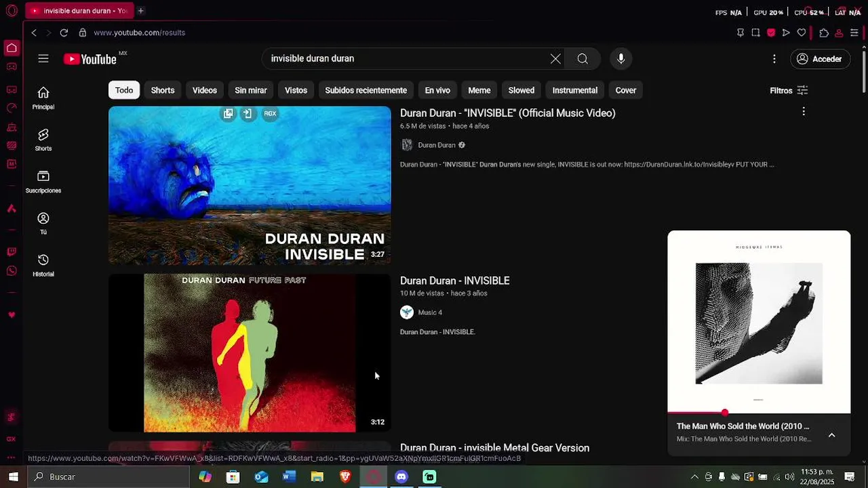Open Suscripciones in sidebar
The image size is (868, 488).
pos(43,182)
